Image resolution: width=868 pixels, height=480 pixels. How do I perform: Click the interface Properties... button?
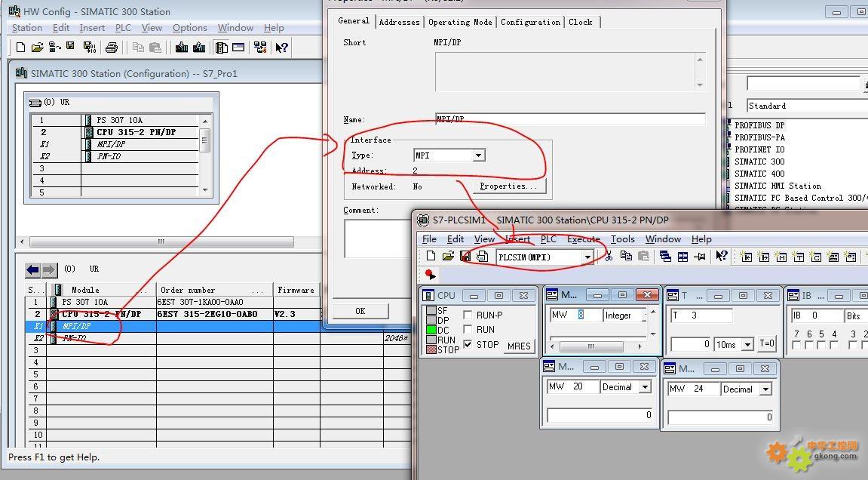509,186
